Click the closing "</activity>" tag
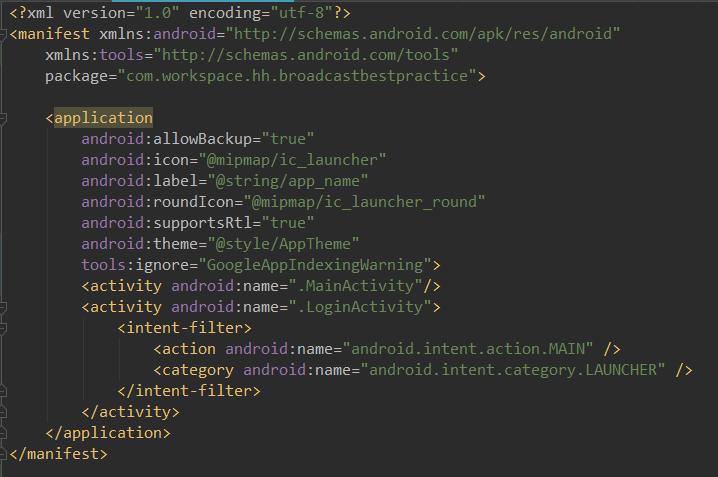 click(x=131, y=412)
